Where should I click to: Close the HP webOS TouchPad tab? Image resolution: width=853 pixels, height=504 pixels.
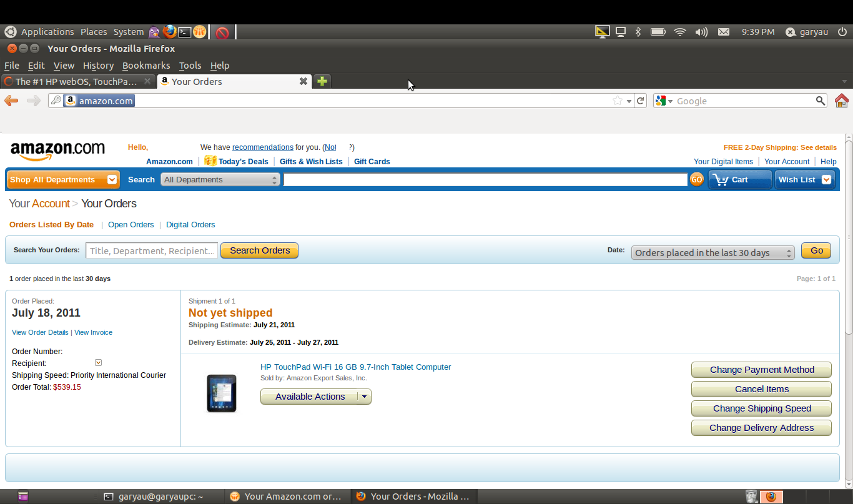click(147, 81)
